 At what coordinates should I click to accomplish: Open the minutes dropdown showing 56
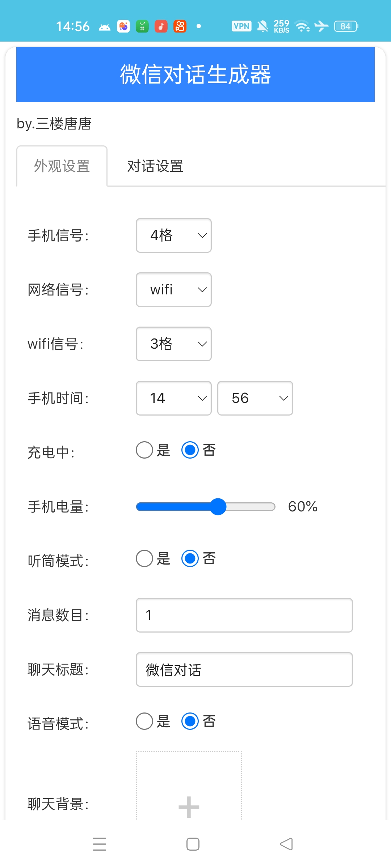tap(255, 398)
